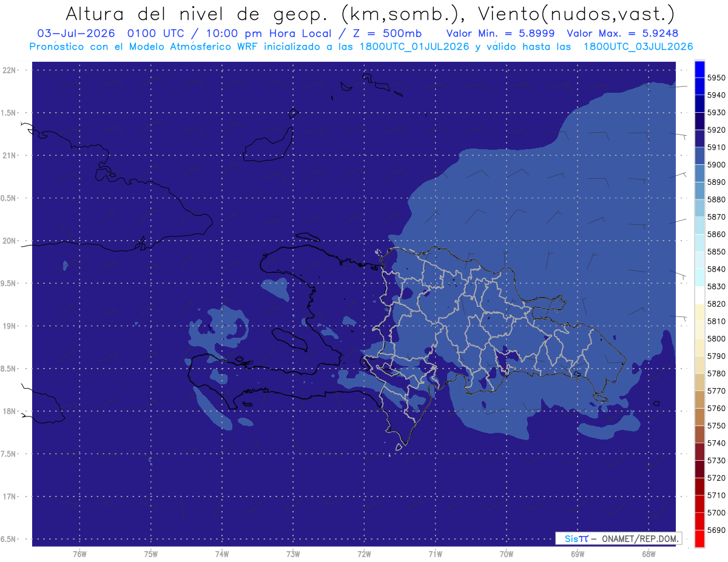
Task: Click the 'Valor Max. = 5.9248' readout
Action: pos(622,33)
